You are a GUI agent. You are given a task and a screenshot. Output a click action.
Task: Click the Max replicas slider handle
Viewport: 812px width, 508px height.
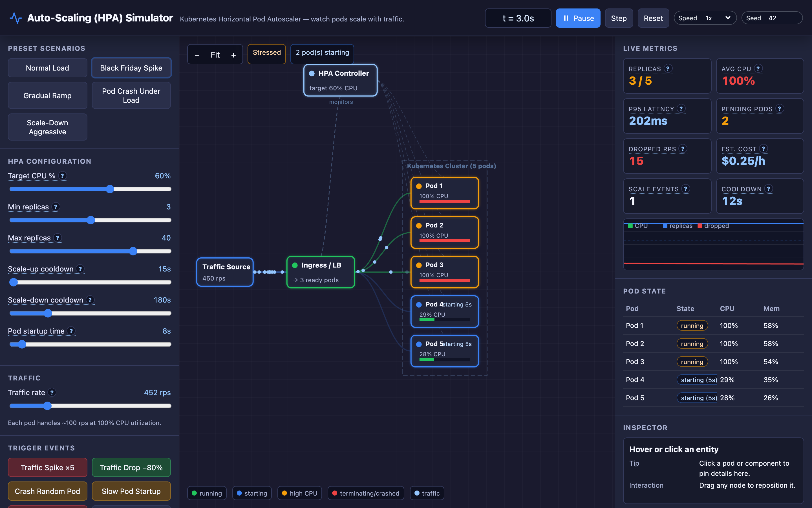tap(133, 251)
